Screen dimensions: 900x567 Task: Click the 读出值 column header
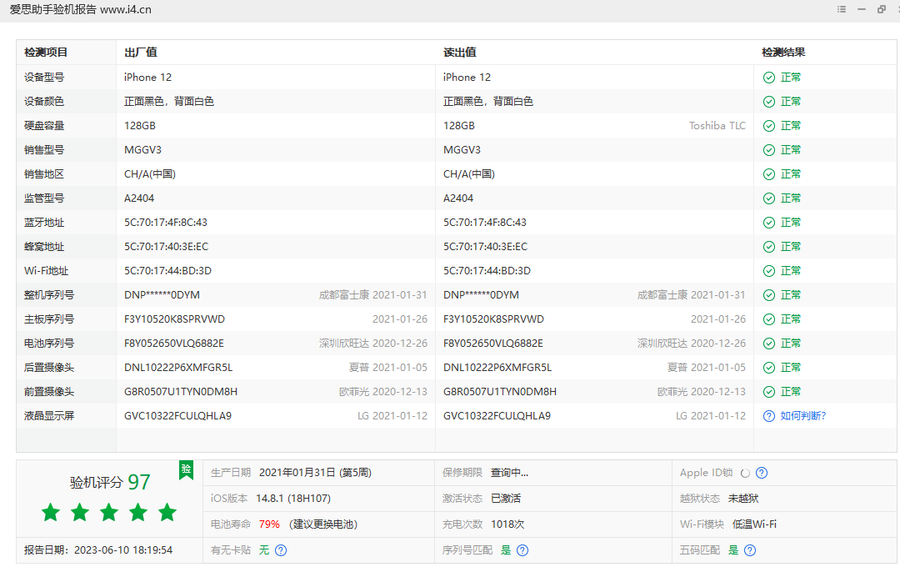[460, 52]
